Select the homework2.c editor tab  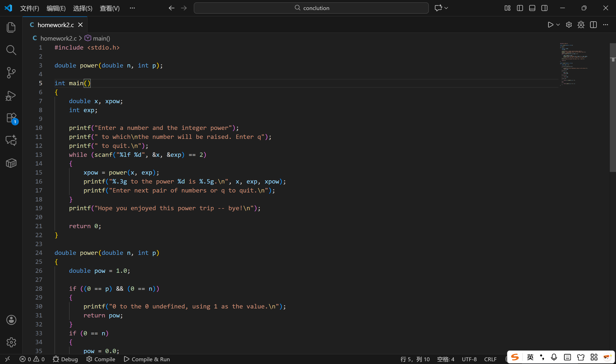click(x=55, y=25)
